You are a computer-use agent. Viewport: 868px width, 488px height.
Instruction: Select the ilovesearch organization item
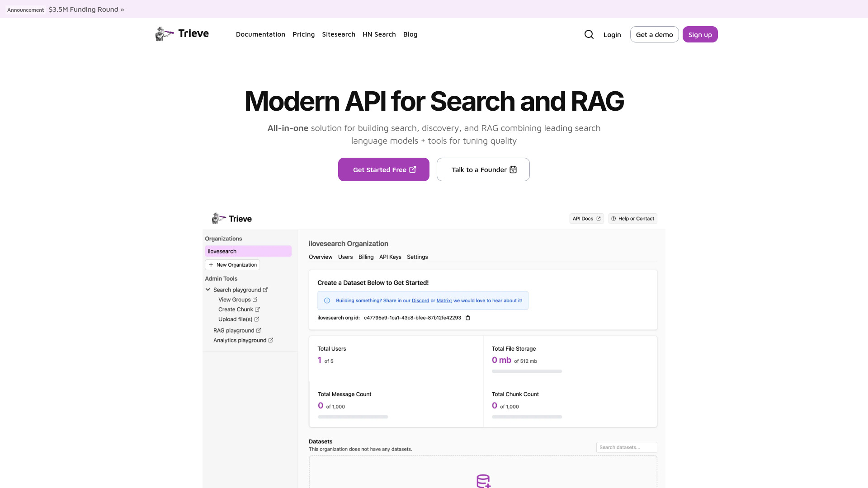coord(248,251)
